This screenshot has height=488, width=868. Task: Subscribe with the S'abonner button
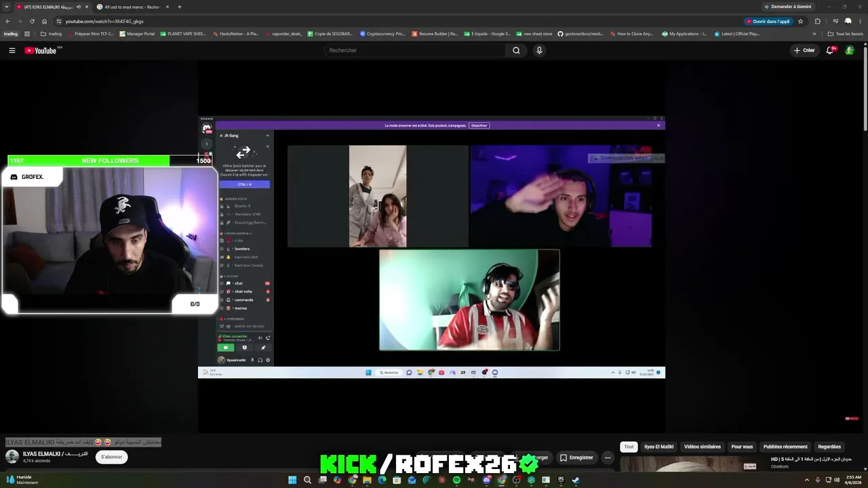click(x=112, y=457)
